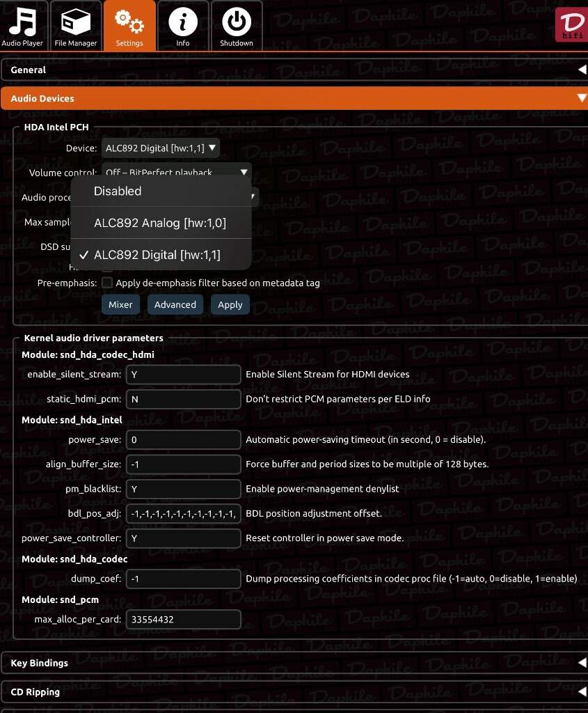The height and width of the screenshot is (713, 588).
Task: Edit the dump_coef field
Action: coord(184,579)
